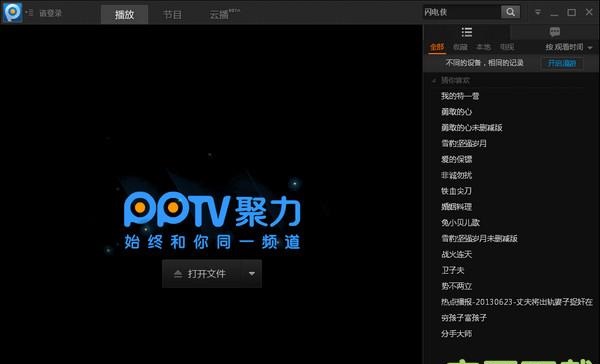Switch to the 节目 tab

pos(172,15)
